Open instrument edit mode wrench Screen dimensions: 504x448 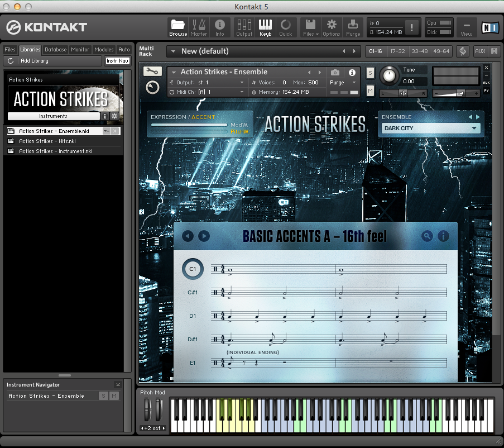point(152,71)
